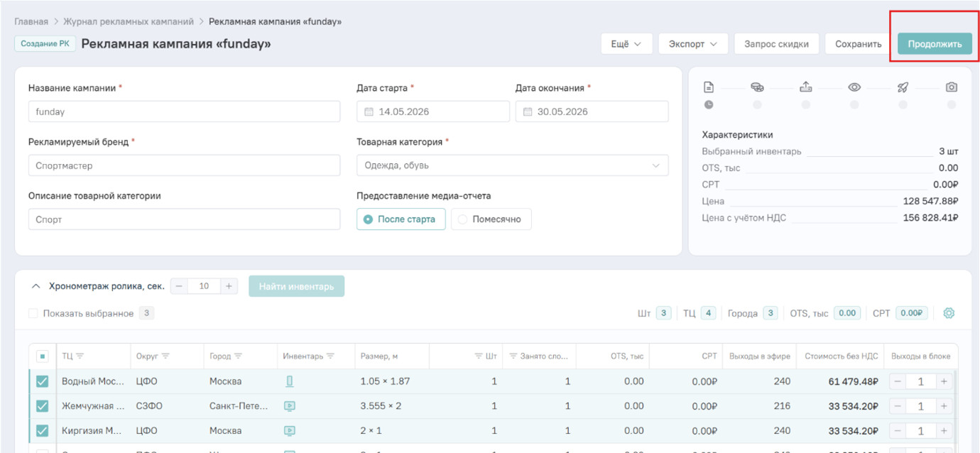Enable Показать выбранное checkbox
This screenshot has width=980, height=453.
click(x=33, y=313)
